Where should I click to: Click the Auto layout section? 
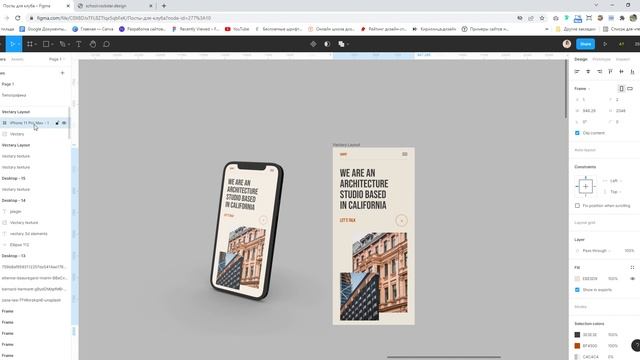(585, 150)
